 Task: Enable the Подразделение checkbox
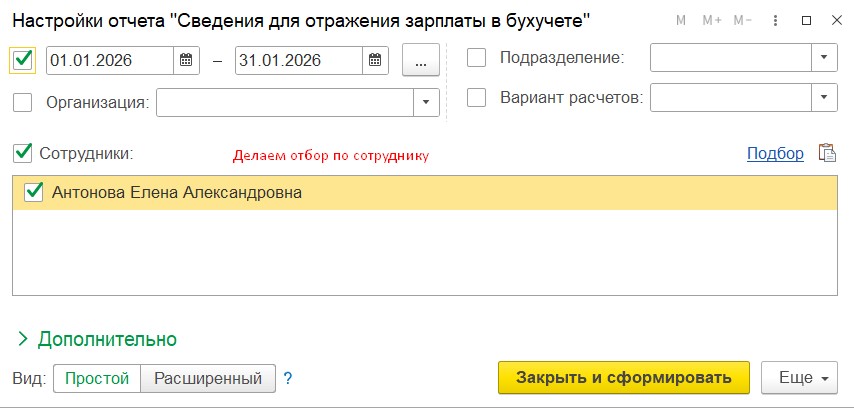tap(477, 58)
